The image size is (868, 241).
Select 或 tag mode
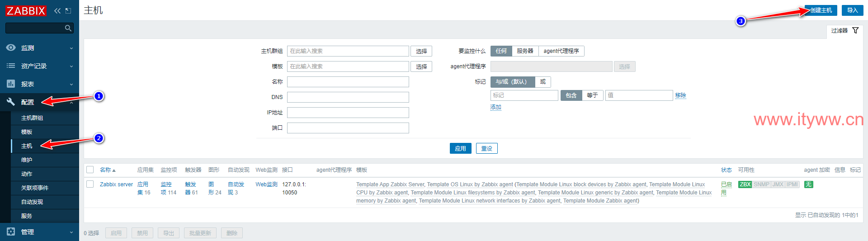[543, 82]
